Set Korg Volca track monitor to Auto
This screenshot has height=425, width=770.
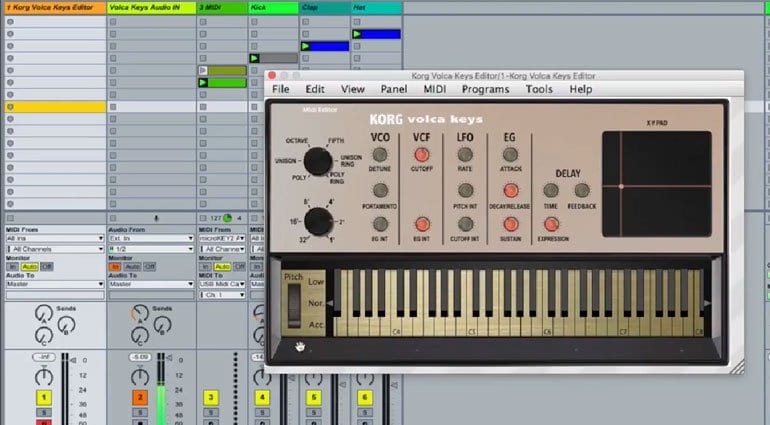[29, 266]
